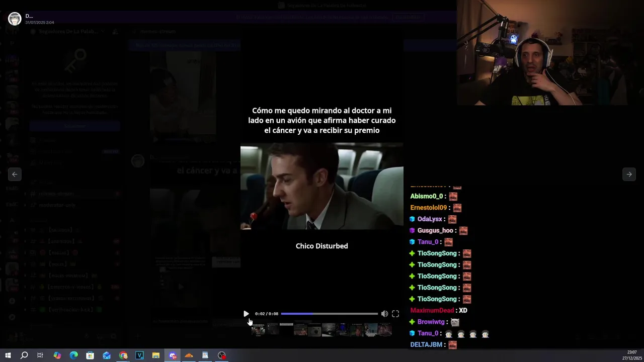The width and height of the screenshot is (644, 362).
Task: Switch to Google Chrome on the taskbar
Action: (123, 355)
